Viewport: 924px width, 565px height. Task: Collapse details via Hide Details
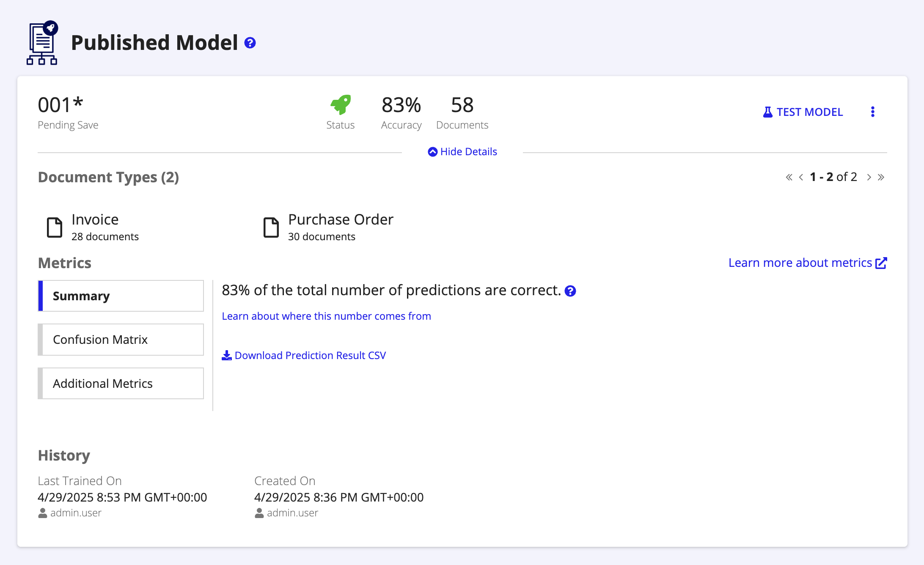point(462,152)
